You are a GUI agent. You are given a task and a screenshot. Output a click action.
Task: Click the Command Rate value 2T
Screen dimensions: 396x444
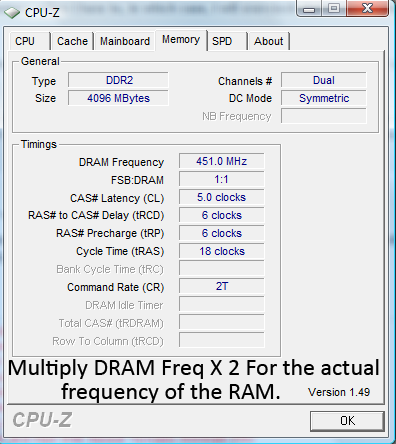click(222, 286)
